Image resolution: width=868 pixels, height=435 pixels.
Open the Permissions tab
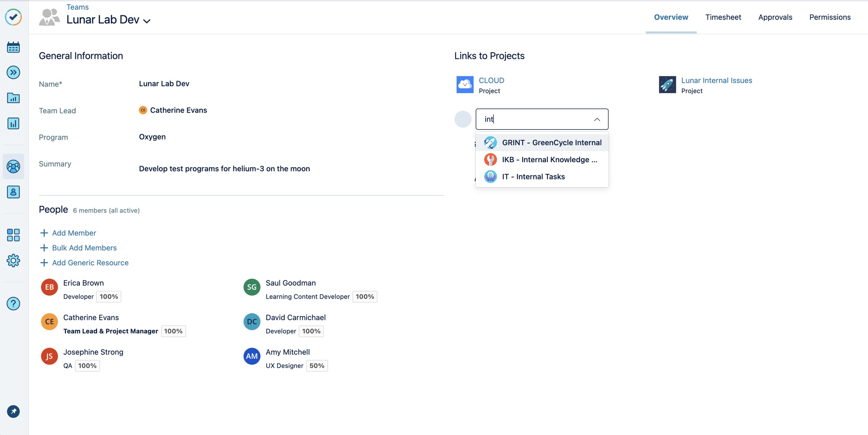829,17
